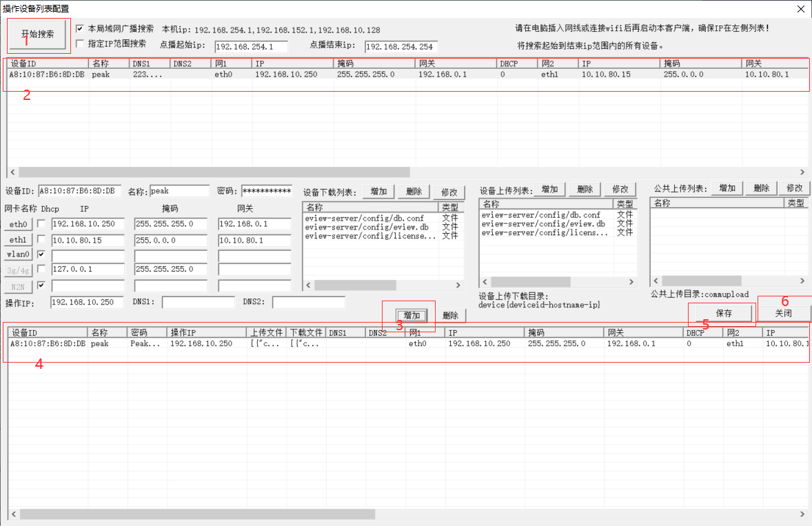Toggle Dhcp checkbox for N2N

point(41,285)
